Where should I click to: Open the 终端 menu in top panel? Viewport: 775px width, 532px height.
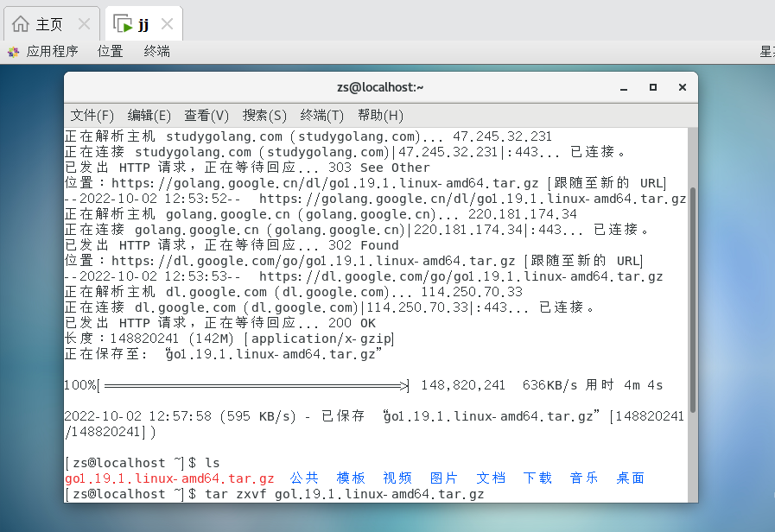[x=156, y=51]
